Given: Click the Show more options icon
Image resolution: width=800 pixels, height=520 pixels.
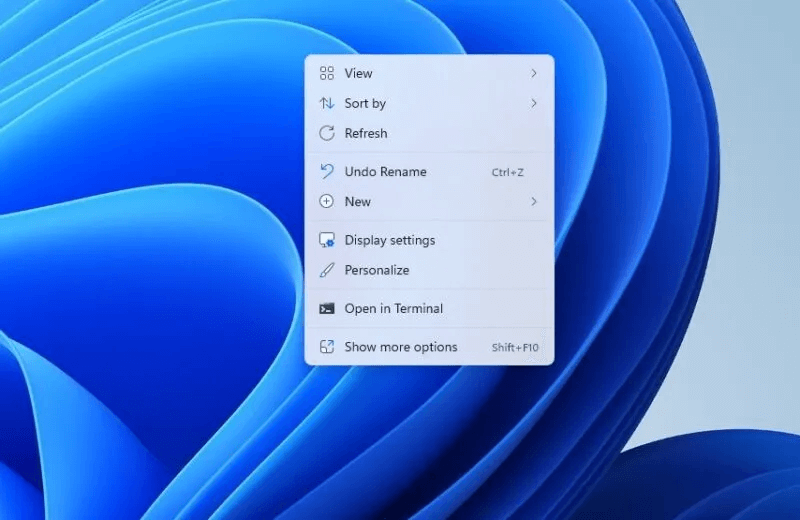Looking at the screenshot, I should (327, 347).
